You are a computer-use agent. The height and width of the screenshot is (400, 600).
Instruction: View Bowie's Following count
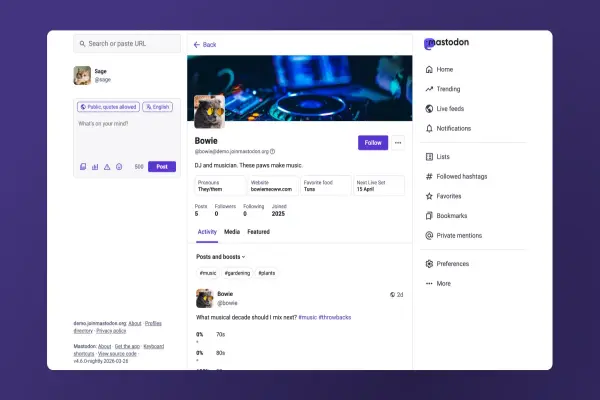pyautogui.click(x=253, y=210)
